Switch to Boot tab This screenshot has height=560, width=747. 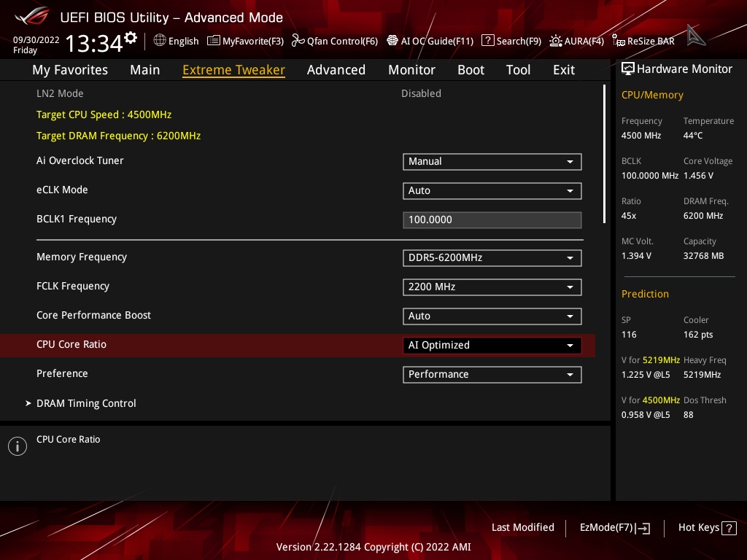(471, 69)
